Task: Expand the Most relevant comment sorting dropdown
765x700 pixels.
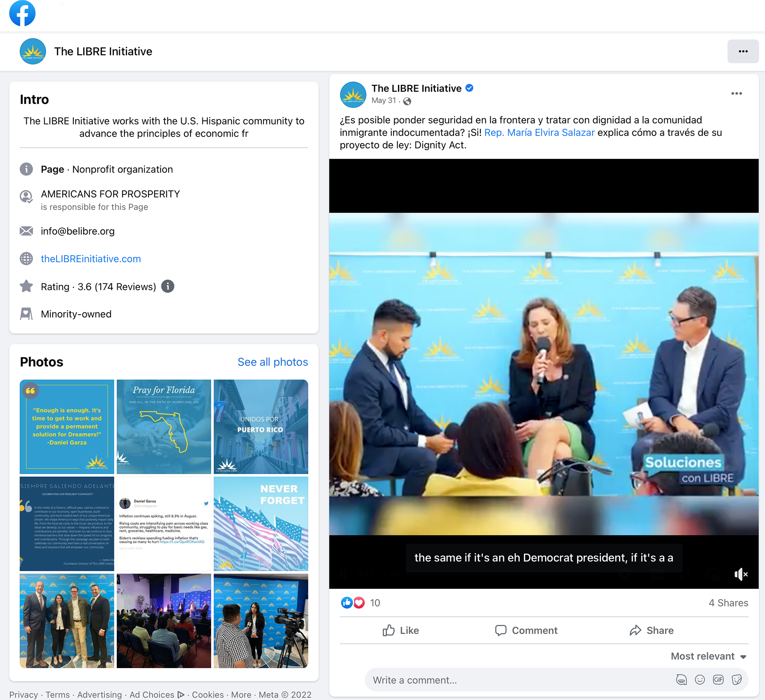Action: (708, 656)
